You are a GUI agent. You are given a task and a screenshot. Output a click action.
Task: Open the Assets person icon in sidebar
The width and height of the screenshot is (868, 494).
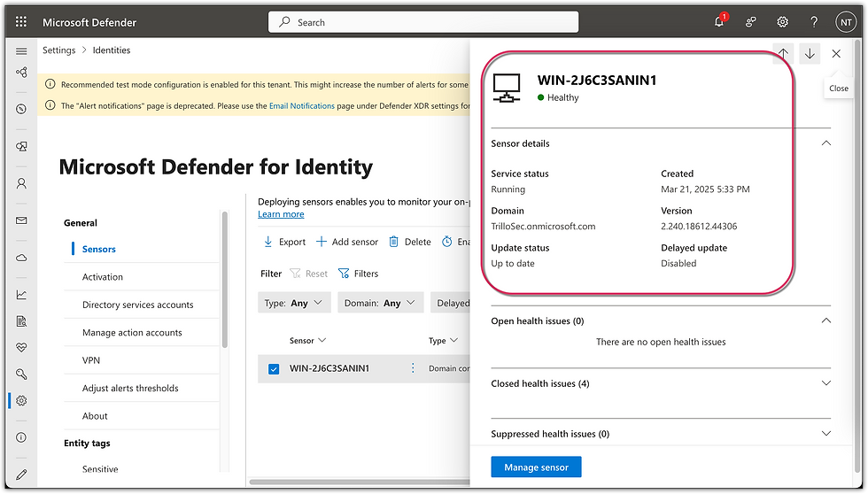coord(21,183)
